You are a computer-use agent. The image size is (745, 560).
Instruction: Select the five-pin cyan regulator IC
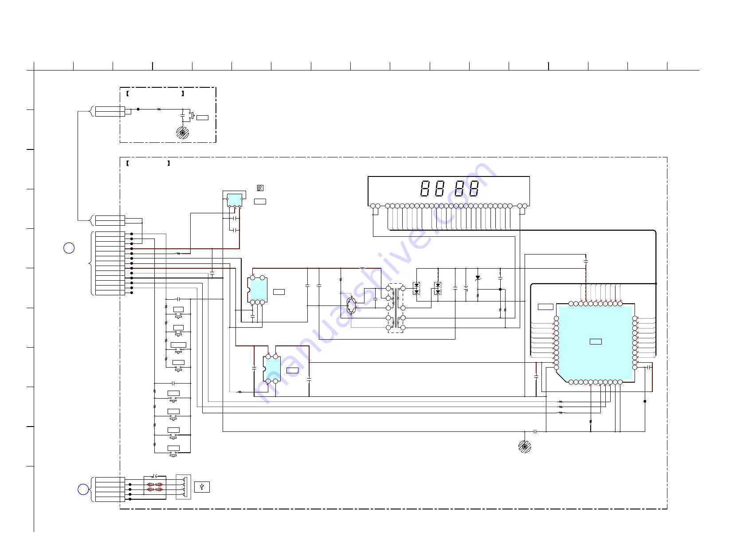point(257,290)
